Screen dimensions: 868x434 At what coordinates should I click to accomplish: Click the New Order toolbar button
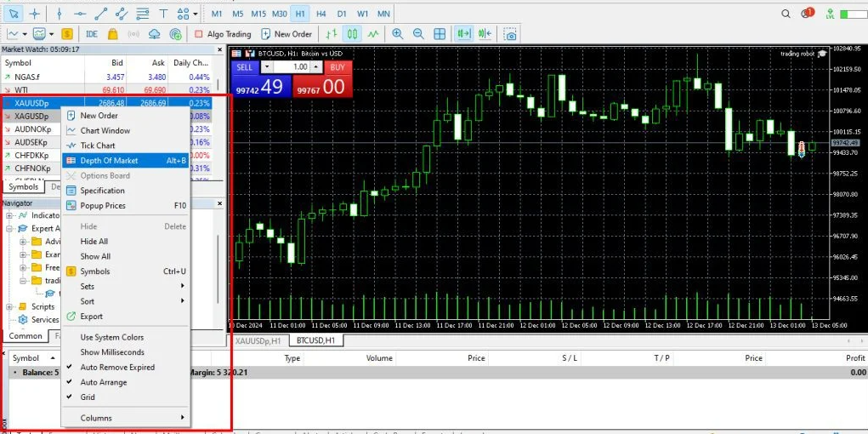tap(286, 34)
